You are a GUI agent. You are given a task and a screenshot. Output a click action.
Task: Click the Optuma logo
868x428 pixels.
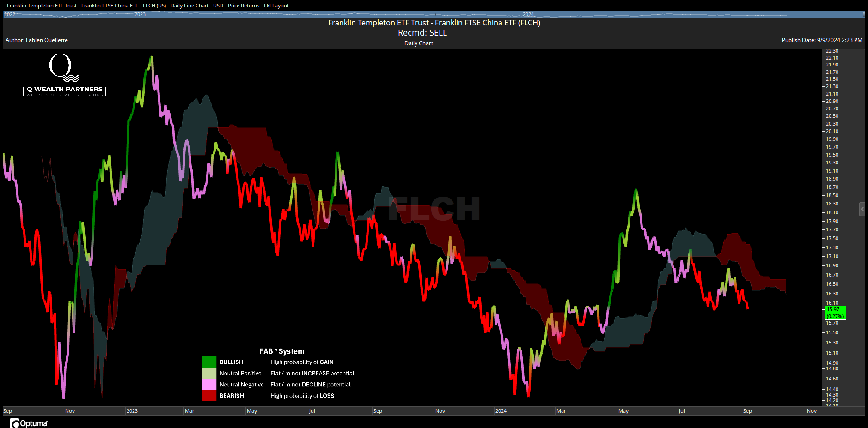29,423
